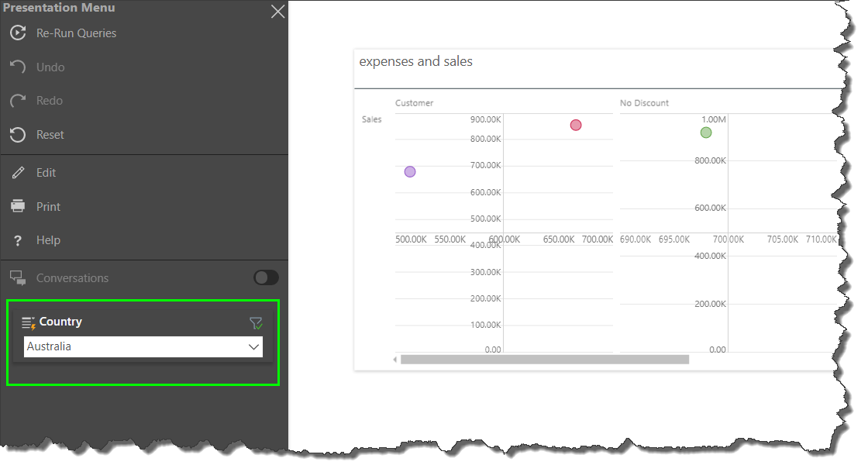868x472 pixels.
Task: Click the red data point in Customer chart
Action: click(x=576, y=125)
